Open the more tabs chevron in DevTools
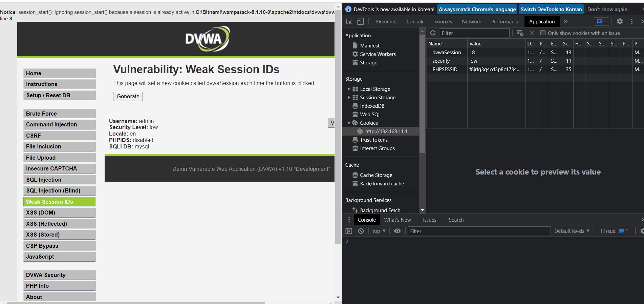644x304 pixels. [x=565, y=21]
